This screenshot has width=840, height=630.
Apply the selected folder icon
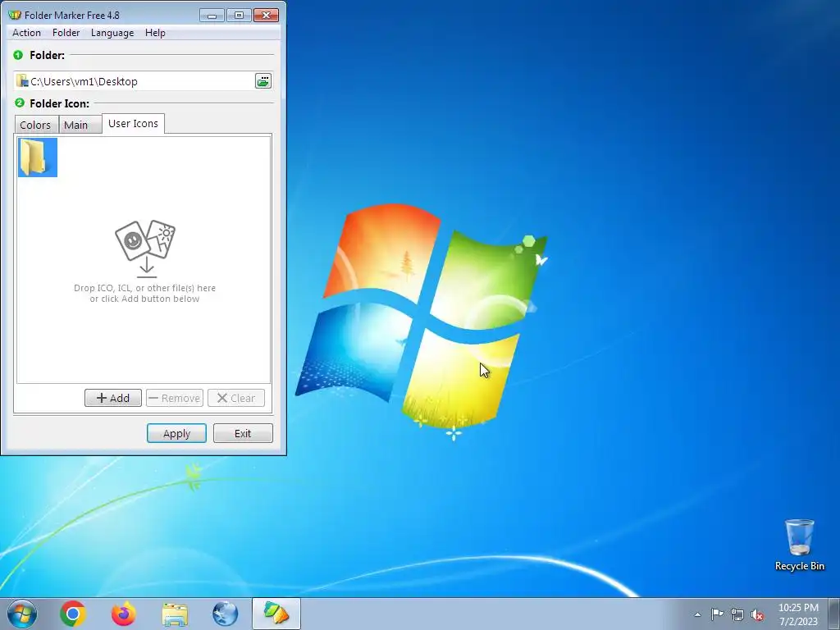(177, 433)
